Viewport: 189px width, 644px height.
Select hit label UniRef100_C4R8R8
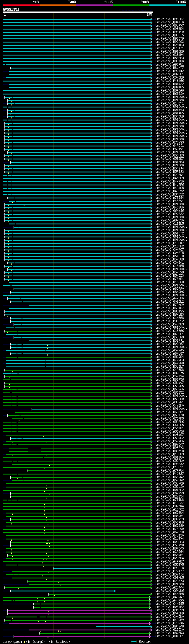pyautogui.click(x=170, y=370)
